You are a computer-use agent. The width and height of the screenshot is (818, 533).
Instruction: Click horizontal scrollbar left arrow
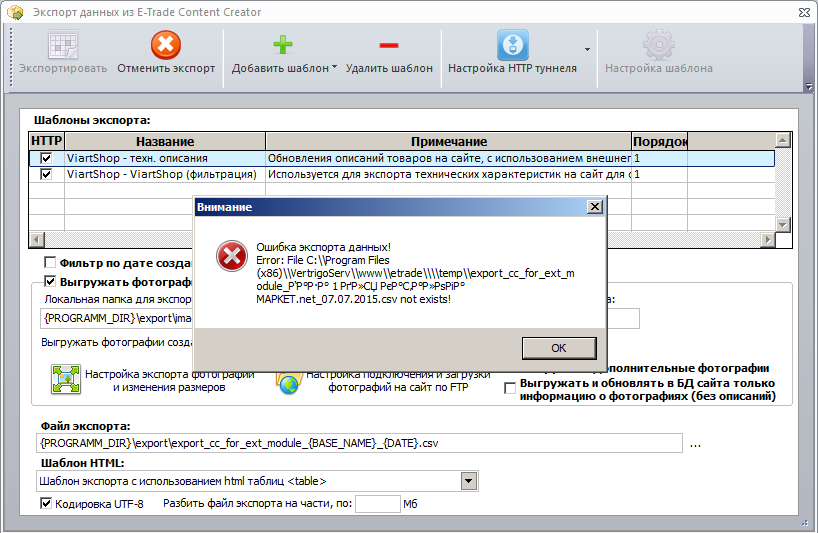[37, 240]
